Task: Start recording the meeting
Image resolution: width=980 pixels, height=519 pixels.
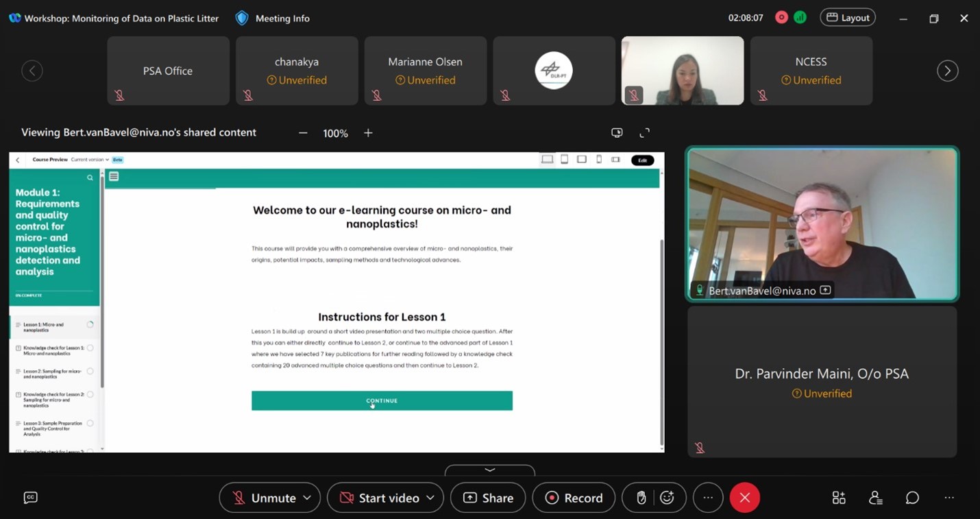Action: [x=574, y=498]
